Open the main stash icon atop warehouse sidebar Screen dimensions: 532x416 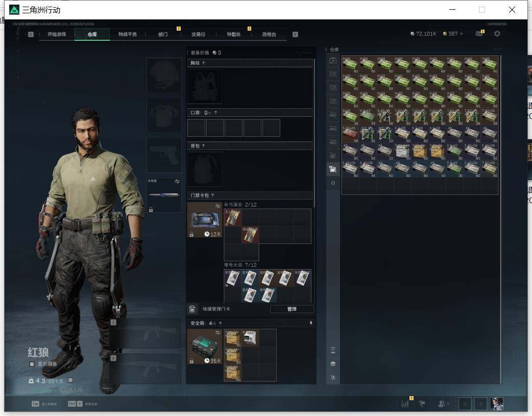coord(333,61)
